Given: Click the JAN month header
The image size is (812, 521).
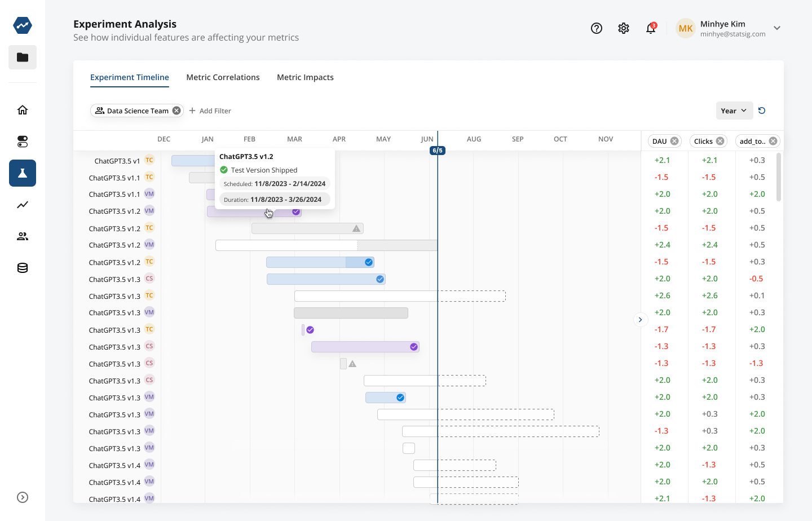Looking at the screenshot, I should 208,139.
